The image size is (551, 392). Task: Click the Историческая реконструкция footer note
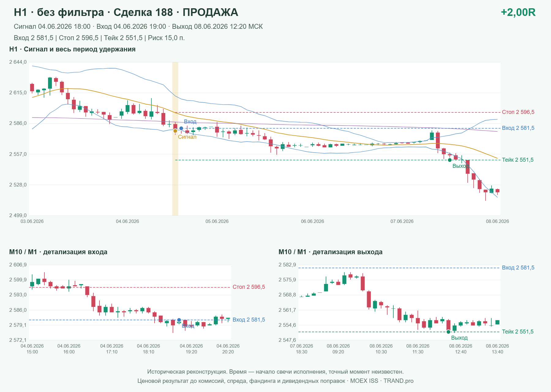pyautogui.click(x=275, y=372)
